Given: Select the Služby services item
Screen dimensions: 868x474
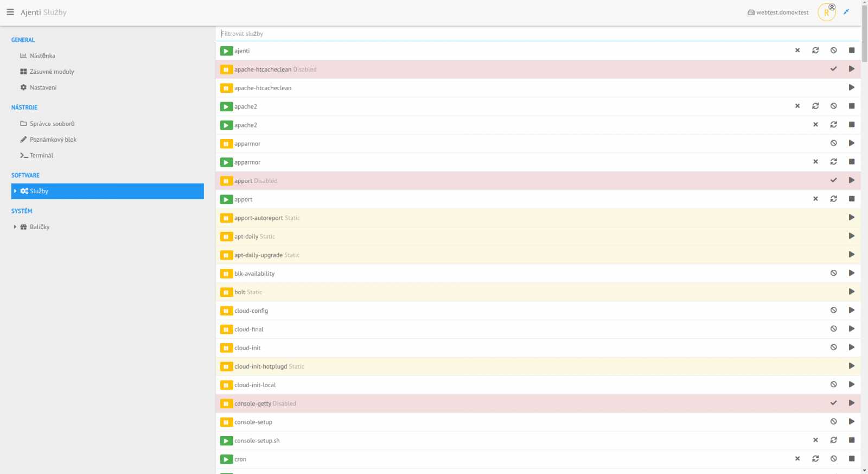Looking at the screenshot, I should [107, 191].
